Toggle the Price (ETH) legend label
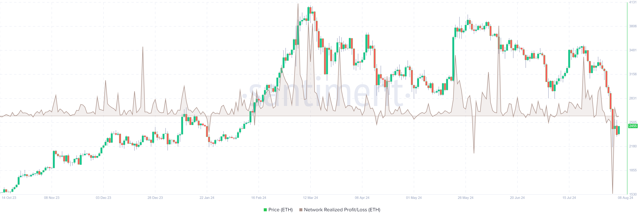The width and height of the screenshot is (644, 218). (281, 210)
